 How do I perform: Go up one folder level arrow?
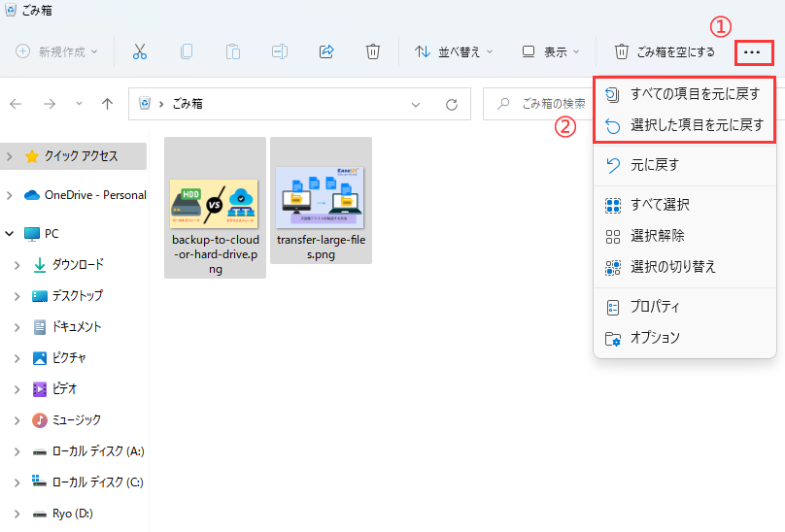tap(107, 104)
